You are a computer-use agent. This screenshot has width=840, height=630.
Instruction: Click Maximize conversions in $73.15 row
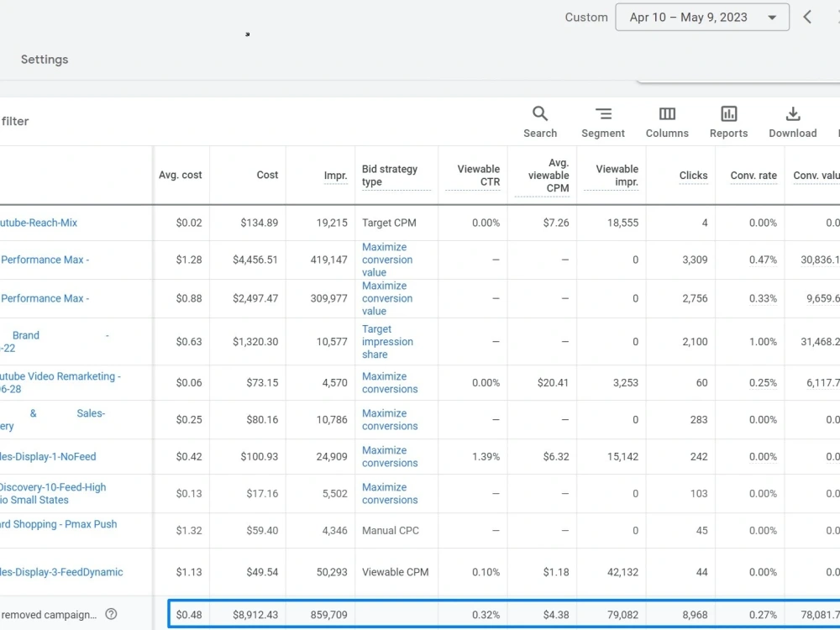point(390,382)
